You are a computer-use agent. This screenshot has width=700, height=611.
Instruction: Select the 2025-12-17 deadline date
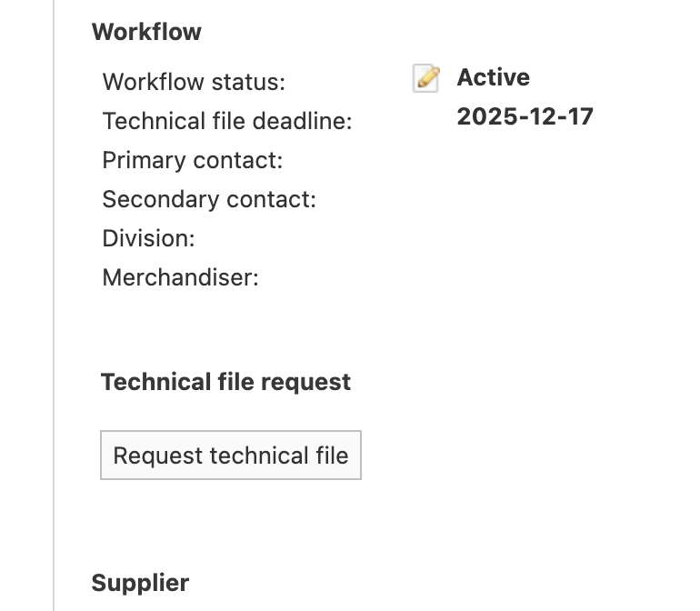[x=525, y=116]
